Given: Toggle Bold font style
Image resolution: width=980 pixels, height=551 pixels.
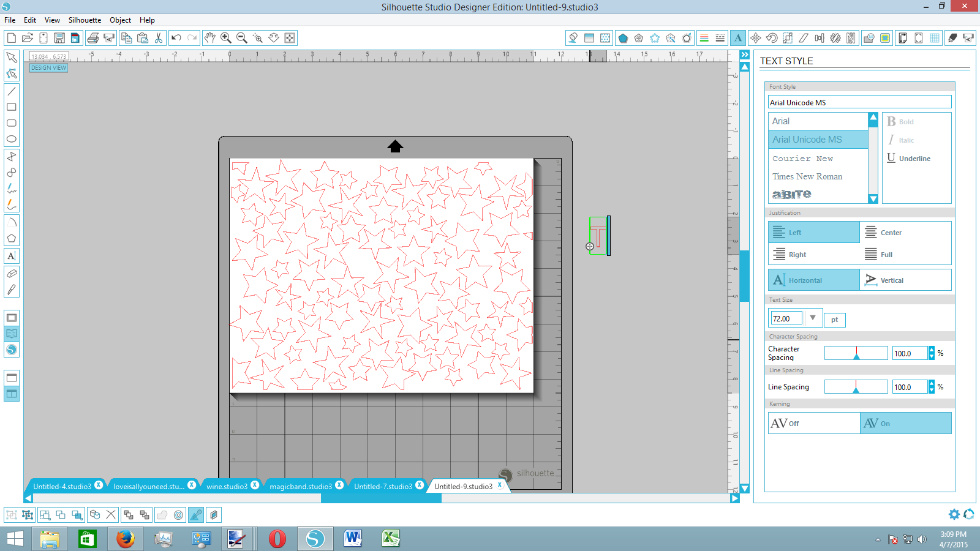Looking at the screenshot, I should (900, 122).
